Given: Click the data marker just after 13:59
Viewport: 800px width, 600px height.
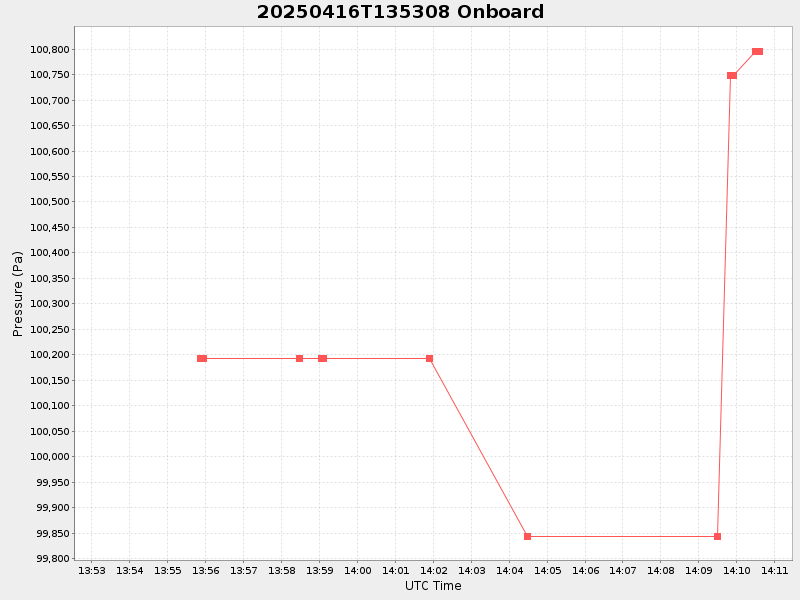Looking at the screenshot, I should (322, 359).
